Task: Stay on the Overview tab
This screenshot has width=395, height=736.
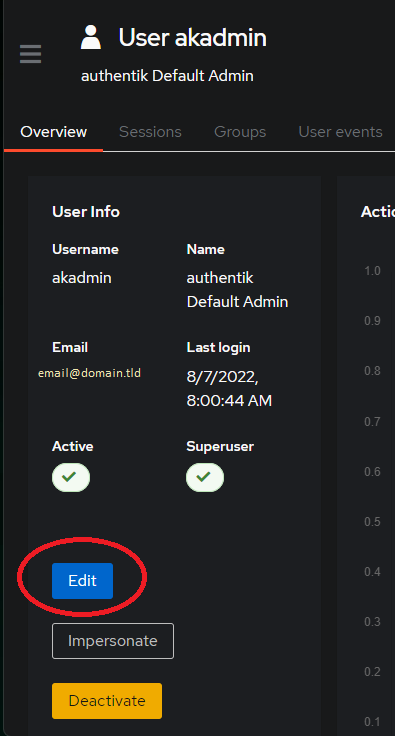Action: tap(53, 132)
